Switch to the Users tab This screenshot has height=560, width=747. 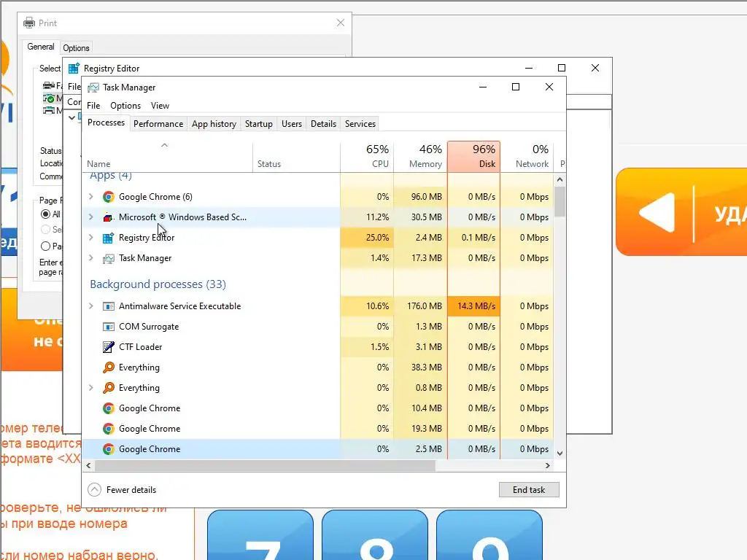coord(292,124)
